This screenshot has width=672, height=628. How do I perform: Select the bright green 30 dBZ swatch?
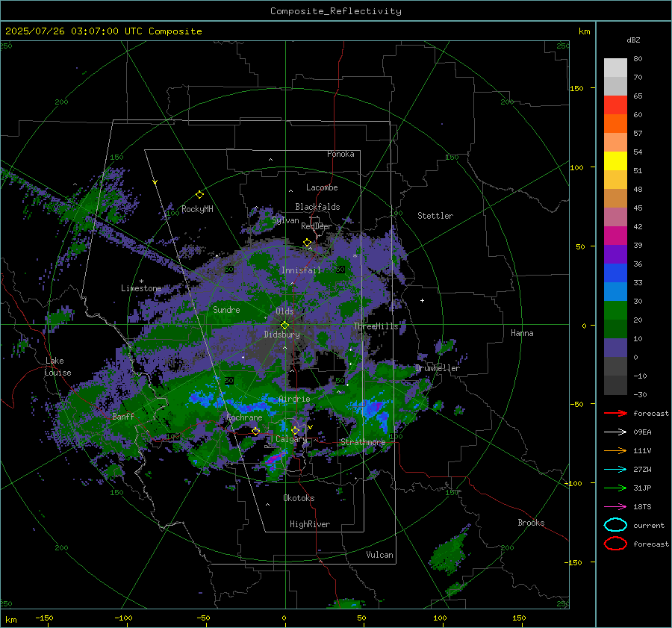tap(615, 310)
